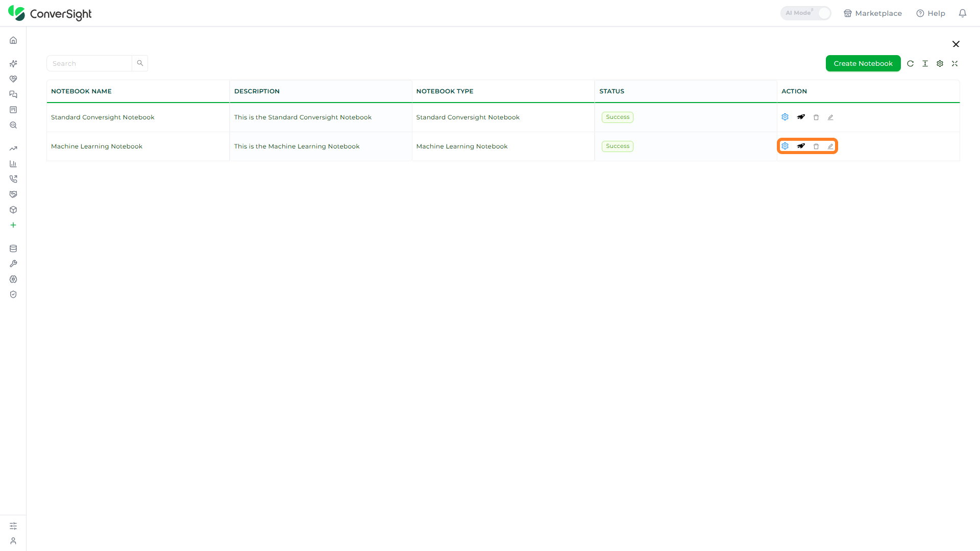The image size is (980, 551).
Task: Edit the Standard Conversight Notebook with pencil icon
Action: 830,117
